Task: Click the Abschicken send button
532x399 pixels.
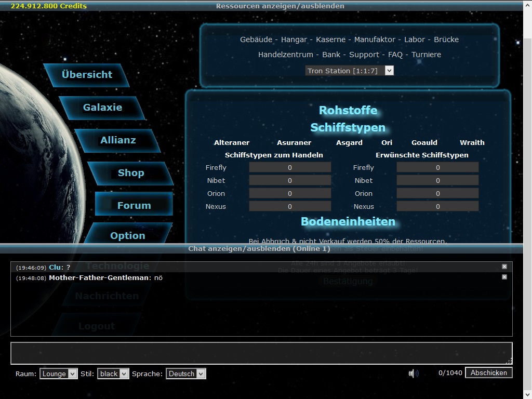Action: click(x=488, y=373)
